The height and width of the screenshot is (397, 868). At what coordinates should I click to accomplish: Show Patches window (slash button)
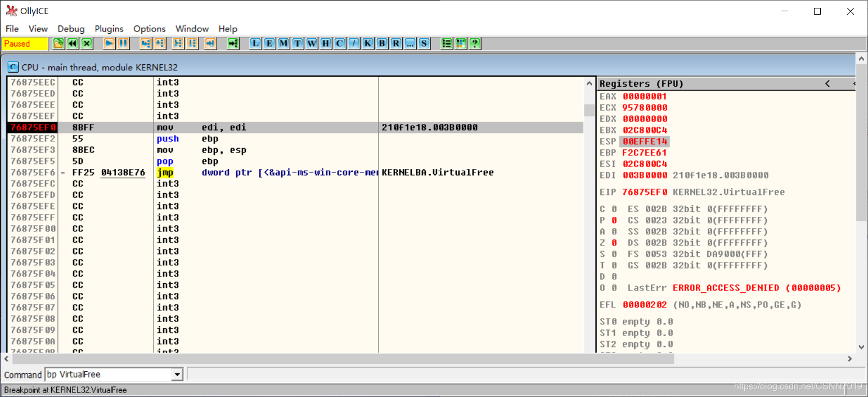[x=354, y=43]
